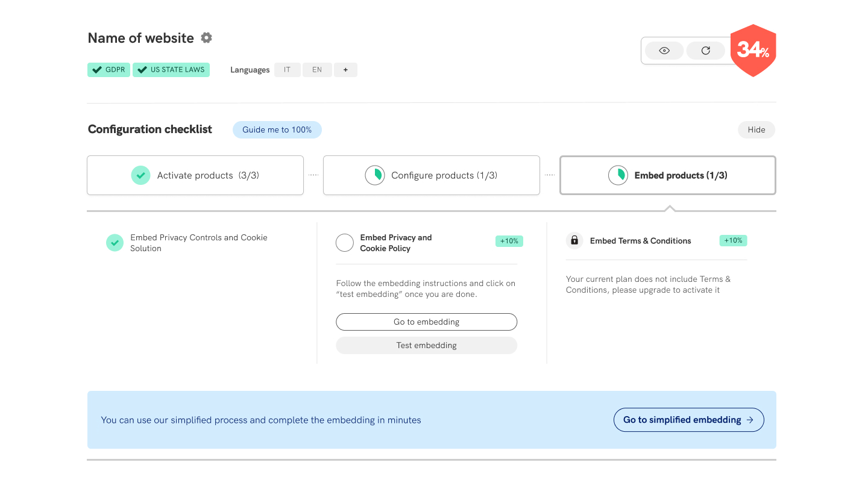Open website settings gear icon
Image resolution: width=868 pixels, height=483 pixels.
[206, 38]
